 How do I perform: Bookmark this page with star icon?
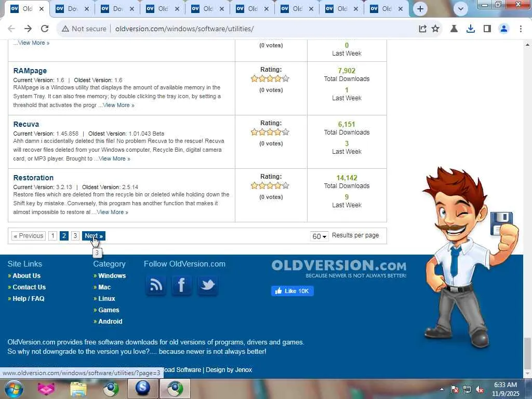(435, 29)
